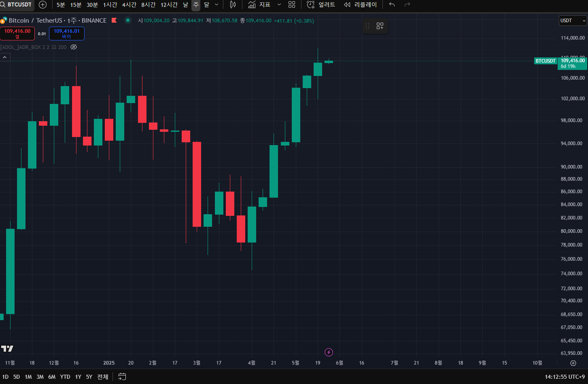
Task: Open the 지표 indicators dialog
Action: 259,5
